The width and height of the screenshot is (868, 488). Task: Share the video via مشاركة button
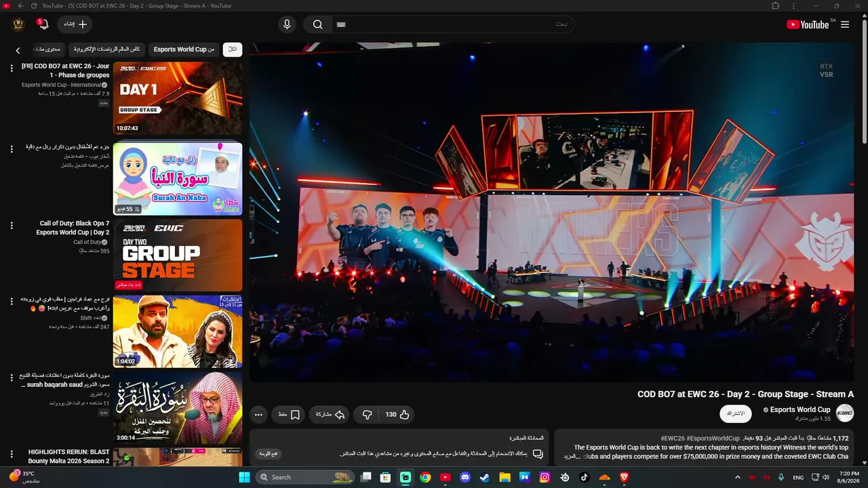tap(330, 414)
